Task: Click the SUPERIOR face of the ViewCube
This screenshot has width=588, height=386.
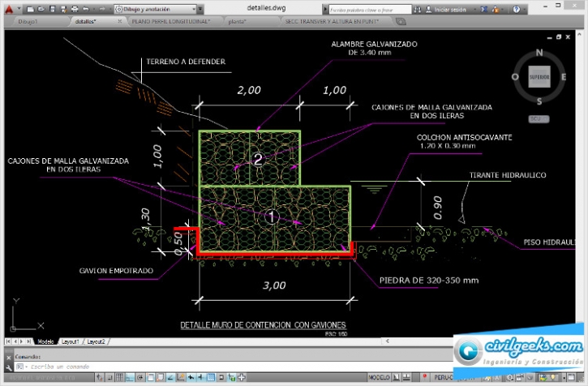Action: coord(539,76)
